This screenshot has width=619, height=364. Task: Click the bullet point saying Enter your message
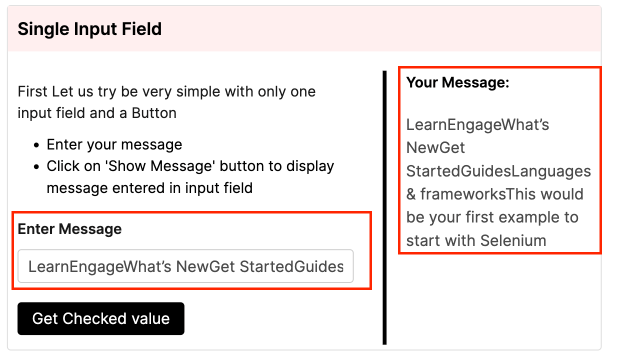pyautogui.click(x=114, y=144)
